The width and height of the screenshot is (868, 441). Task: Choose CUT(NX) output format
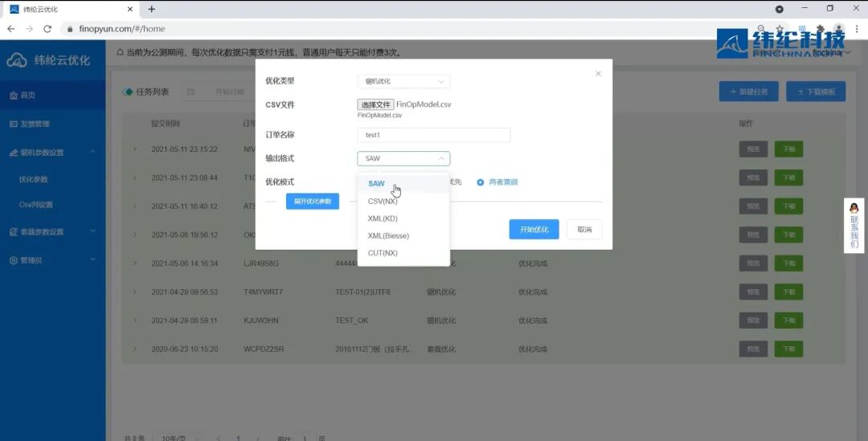pyautogui.click(x=403, y=253)
